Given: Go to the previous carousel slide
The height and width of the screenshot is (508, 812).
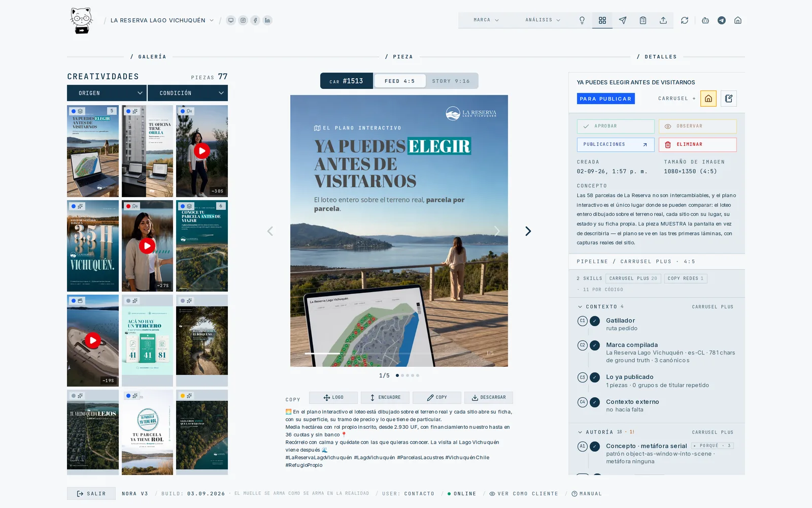Looking at the screenshot, I should (x=270, y=231).
